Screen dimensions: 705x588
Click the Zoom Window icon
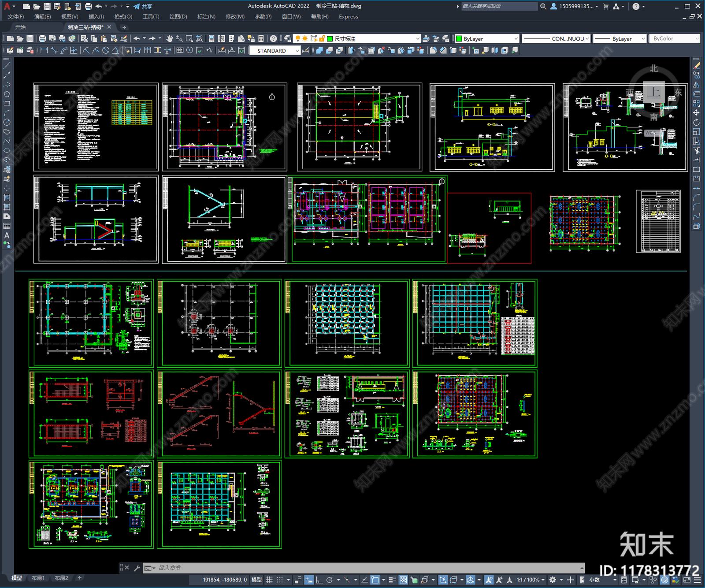pos(189,39)
